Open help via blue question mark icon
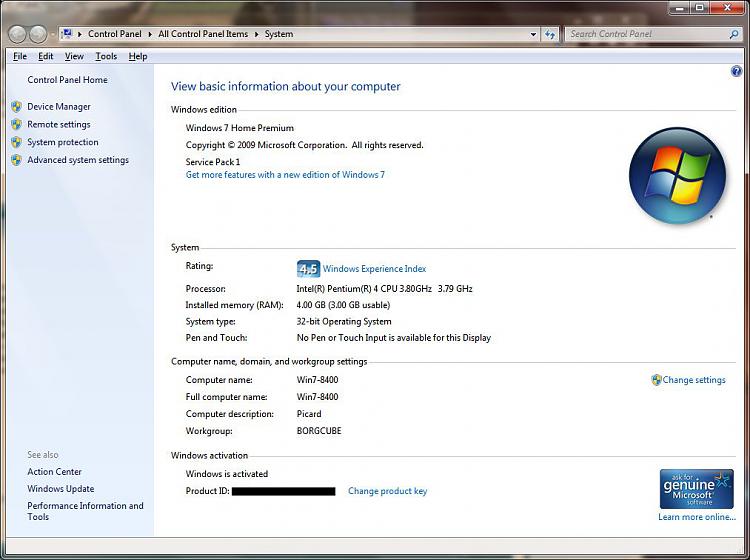750x560 pixels. tap(736, 72)
